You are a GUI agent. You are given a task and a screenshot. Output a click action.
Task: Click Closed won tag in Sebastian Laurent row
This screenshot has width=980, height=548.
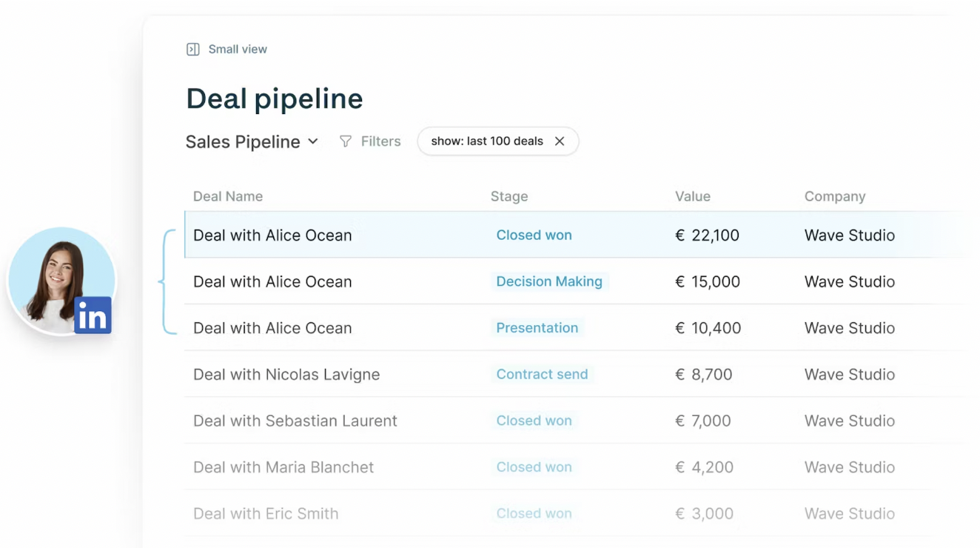pyautogui.click(x=534, y=421)
